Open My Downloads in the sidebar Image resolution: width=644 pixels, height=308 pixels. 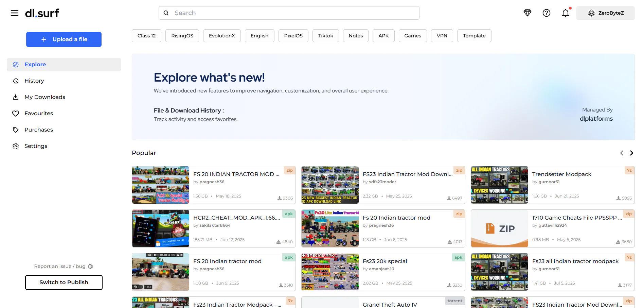click(x=44, y=97)
